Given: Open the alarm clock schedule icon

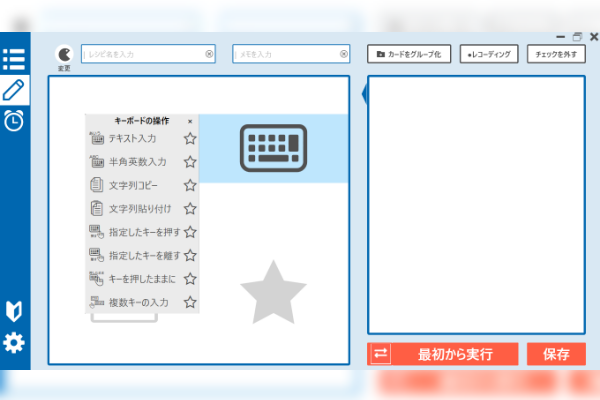Looking at the screenshot, I should [14, 121].
